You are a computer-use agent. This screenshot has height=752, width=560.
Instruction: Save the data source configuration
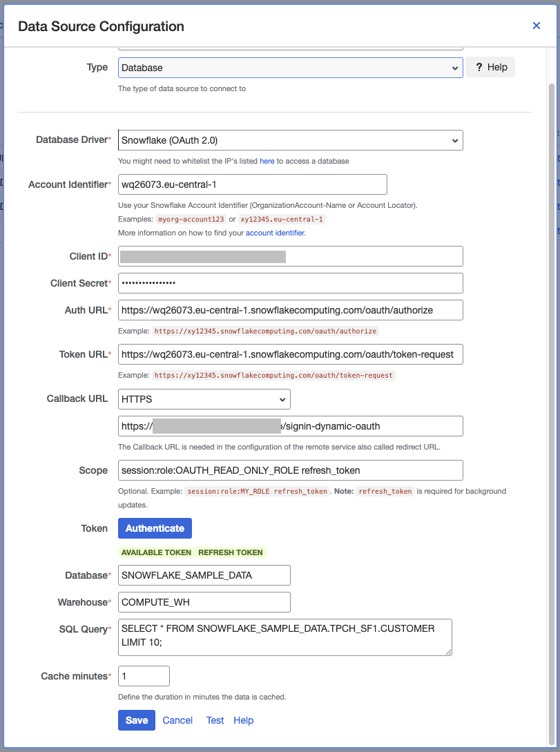click(x=137, y=720)
